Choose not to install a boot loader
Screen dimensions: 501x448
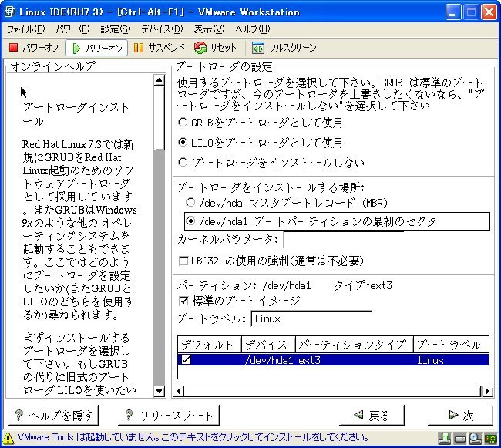click(183, 163)
